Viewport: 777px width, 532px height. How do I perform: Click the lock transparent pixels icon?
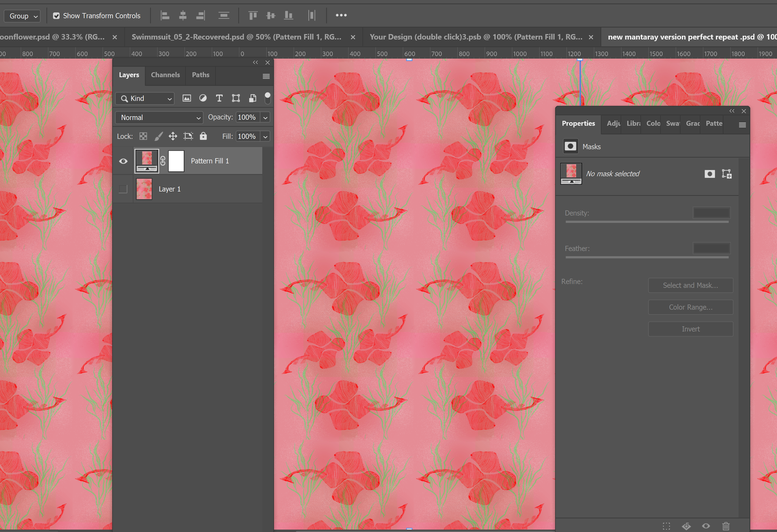(x=143, y=136)
